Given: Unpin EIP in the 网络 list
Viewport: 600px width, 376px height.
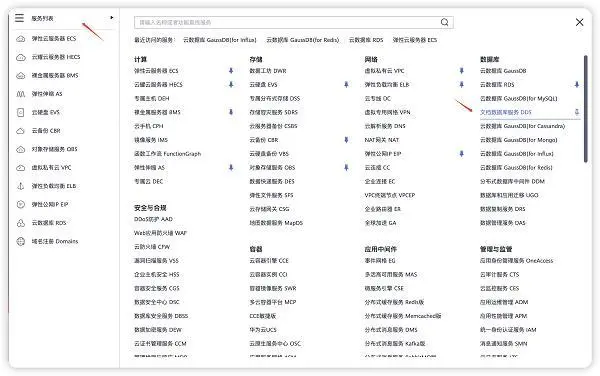Looking at the screenshot, I should coord(461,154).
